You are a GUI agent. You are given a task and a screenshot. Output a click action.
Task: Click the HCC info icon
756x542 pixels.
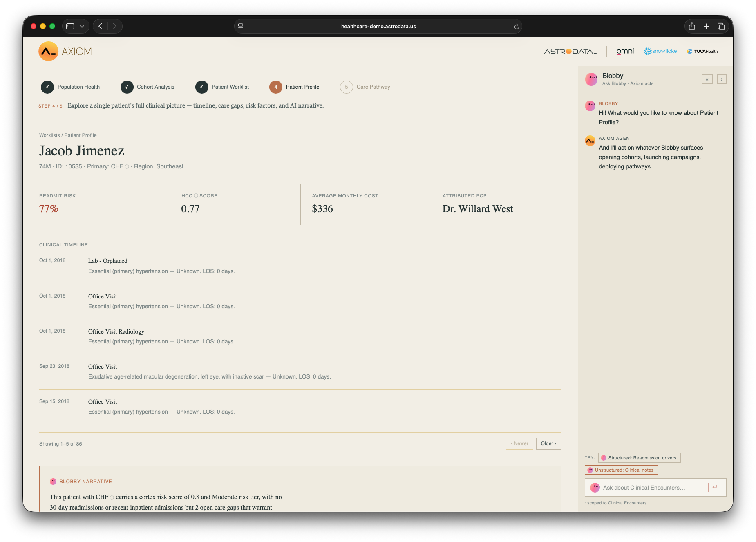(x=196, y=196)
